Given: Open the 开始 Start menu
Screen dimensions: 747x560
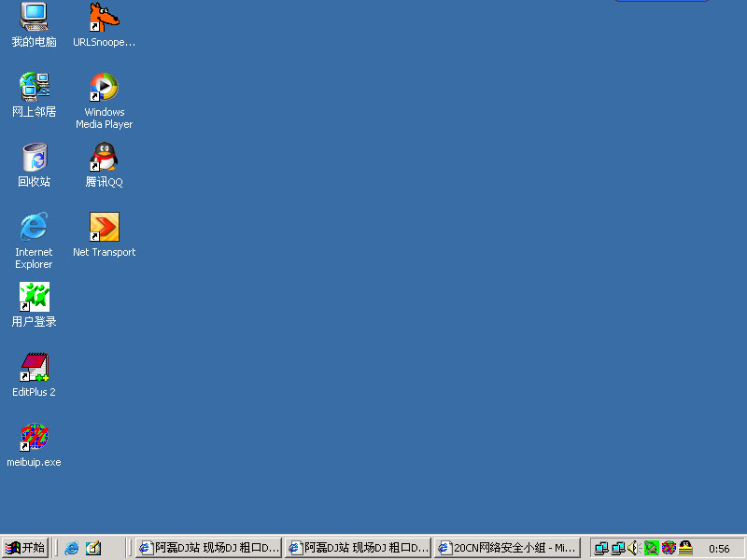Looking at the screenshot, I should (25, 548).
